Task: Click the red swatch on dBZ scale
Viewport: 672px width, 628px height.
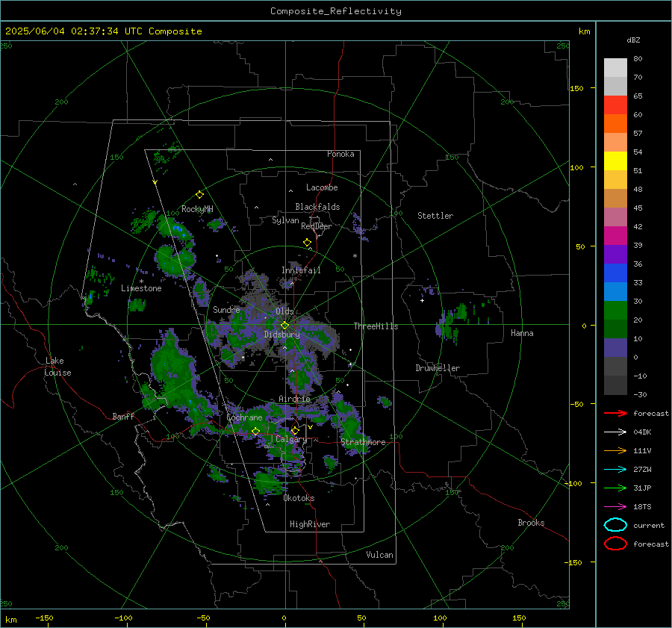Action: pyautogui.click(x=615, y=105)
